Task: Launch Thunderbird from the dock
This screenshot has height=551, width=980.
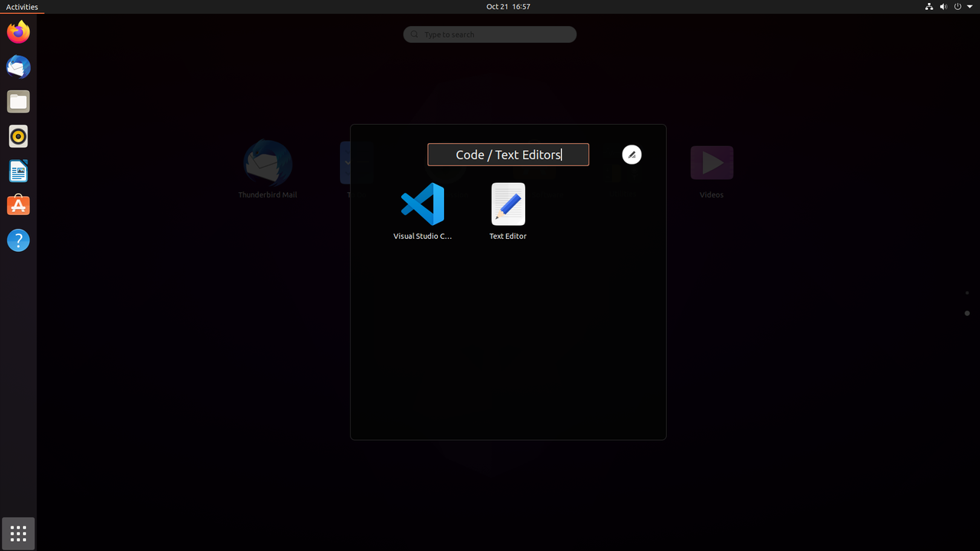Action: pos(18,67)
